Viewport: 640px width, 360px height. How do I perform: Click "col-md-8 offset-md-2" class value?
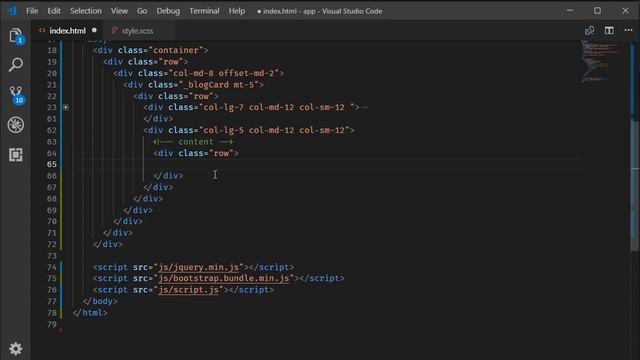[223, 73]
